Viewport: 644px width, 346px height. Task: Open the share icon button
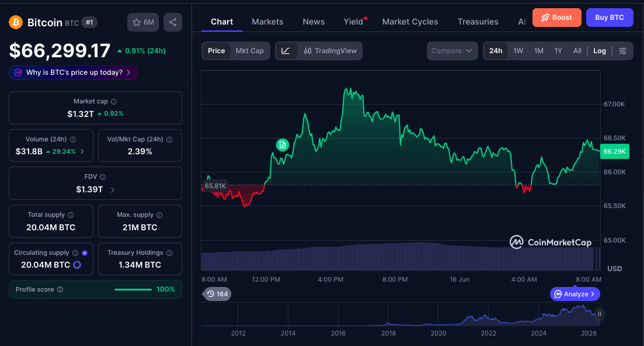[x=173, y=22]
